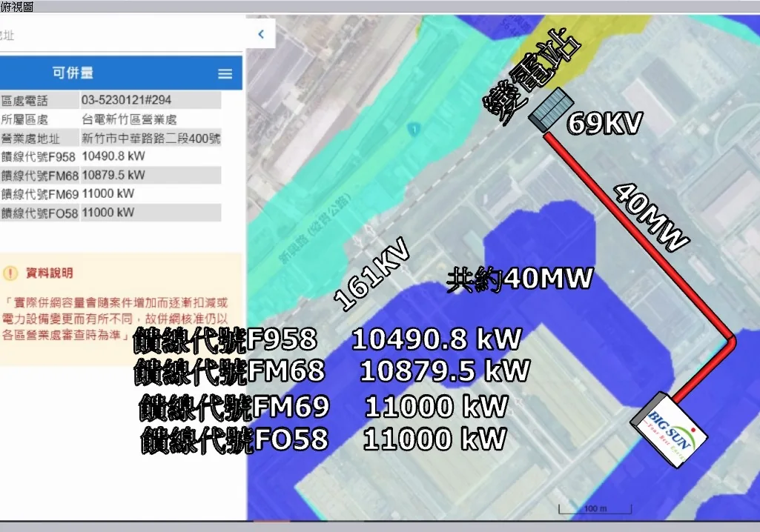Select panel row 饋線代號FM69 label
Screen dimensions: 760x532
pyautogui.click(x=40, y=194)
